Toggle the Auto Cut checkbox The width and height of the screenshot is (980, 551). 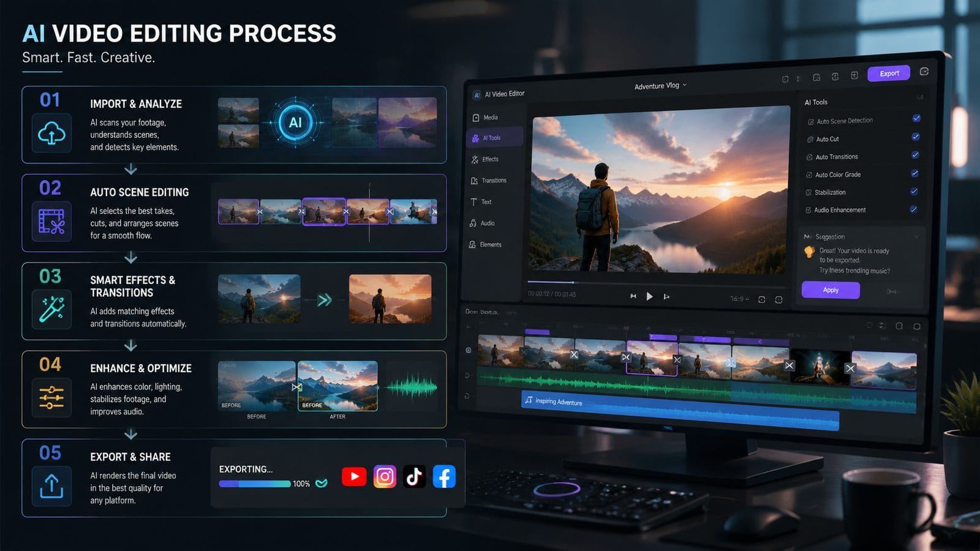[916, 137]
